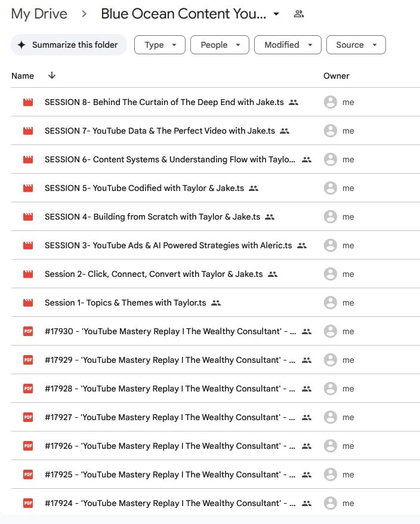
Task: Click owner 'me' text on #17925 row
Action: (x=348, y=475)
